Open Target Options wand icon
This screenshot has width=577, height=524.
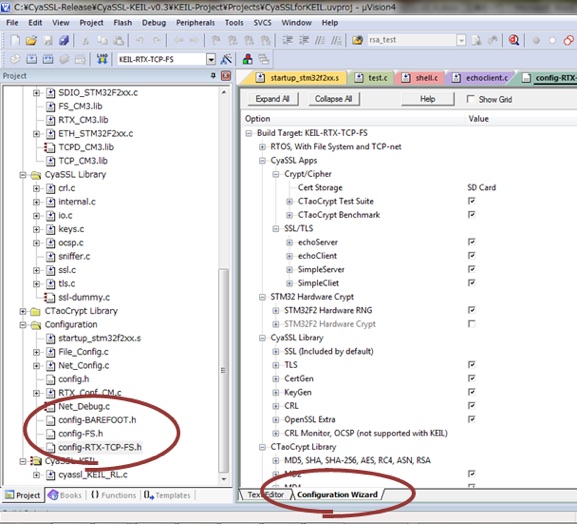click(x=226, y=59)
